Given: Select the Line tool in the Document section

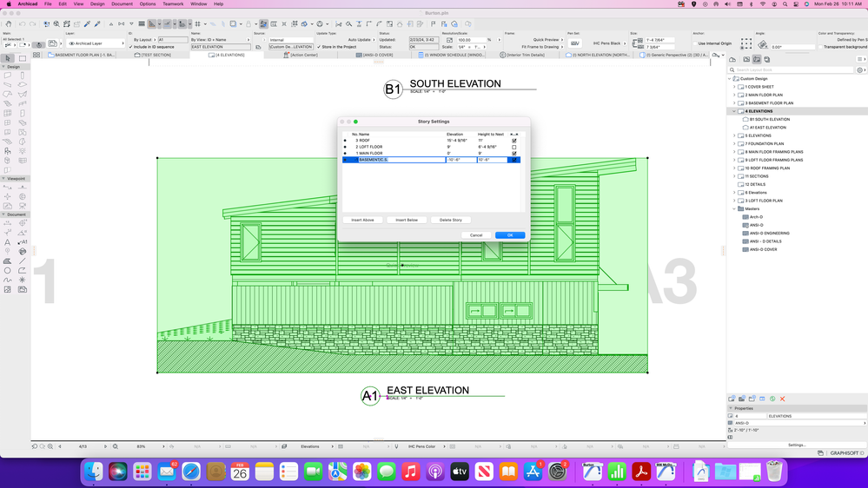Looking at the screenshot, I should [22, 261].
